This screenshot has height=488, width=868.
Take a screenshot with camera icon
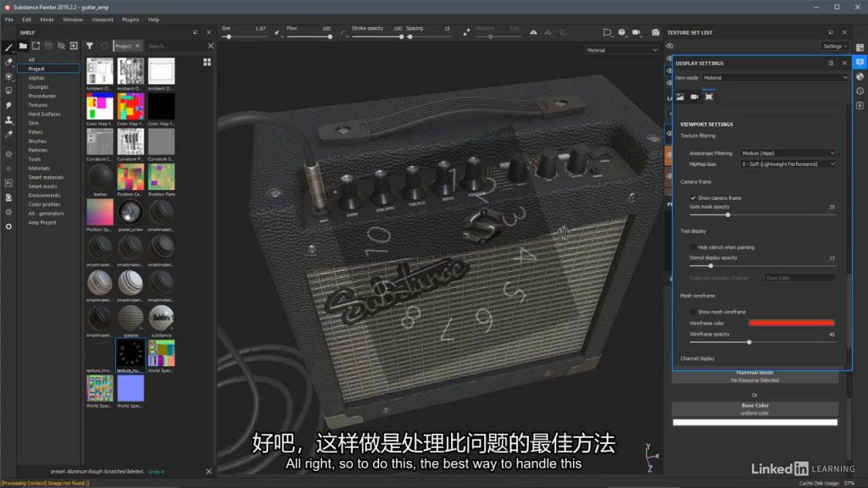tap(655, 33)
